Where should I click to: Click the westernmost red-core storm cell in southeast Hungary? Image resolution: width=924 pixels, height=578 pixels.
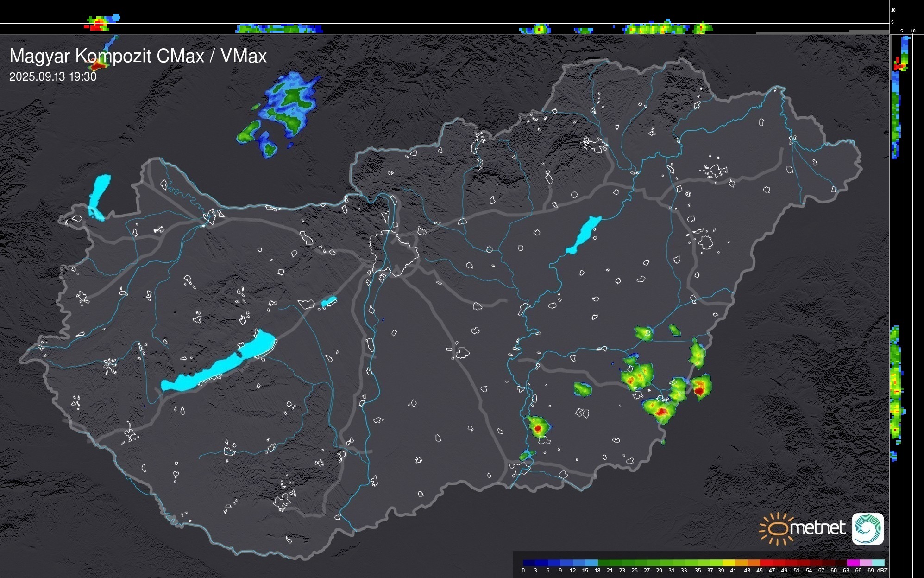(538, 428)
